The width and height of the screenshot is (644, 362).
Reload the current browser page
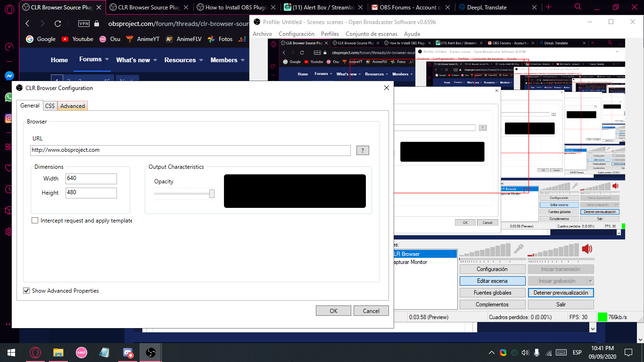pyautogui.click(x=58, y=24)
